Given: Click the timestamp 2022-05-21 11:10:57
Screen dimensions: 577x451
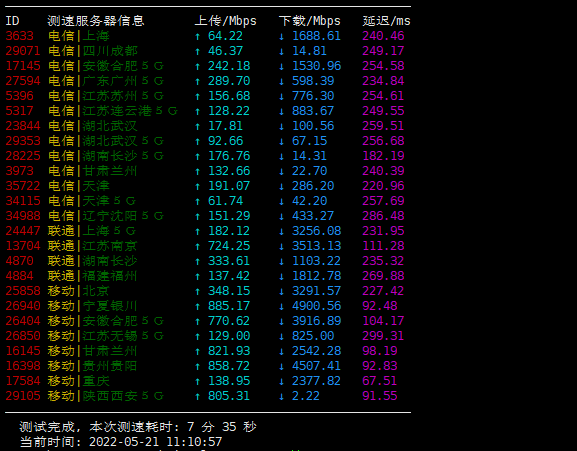Looking at the screenshot, I should (x=156, y=441).
